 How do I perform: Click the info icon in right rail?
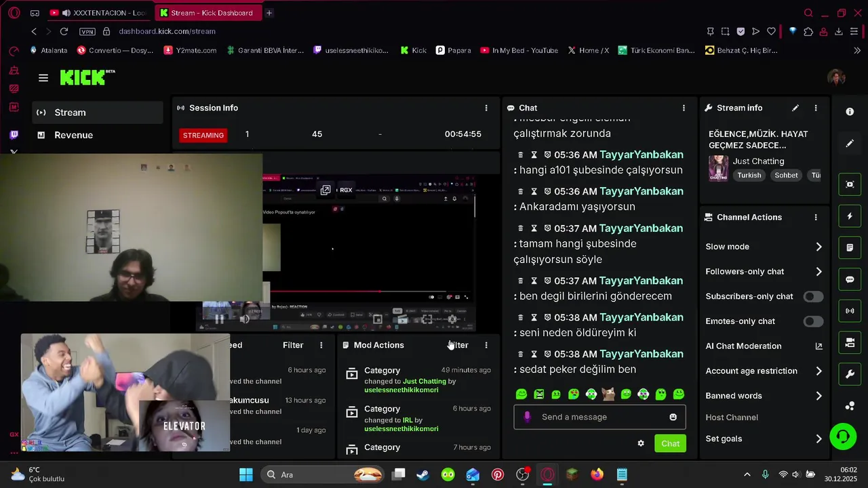(x=850, y=112)
